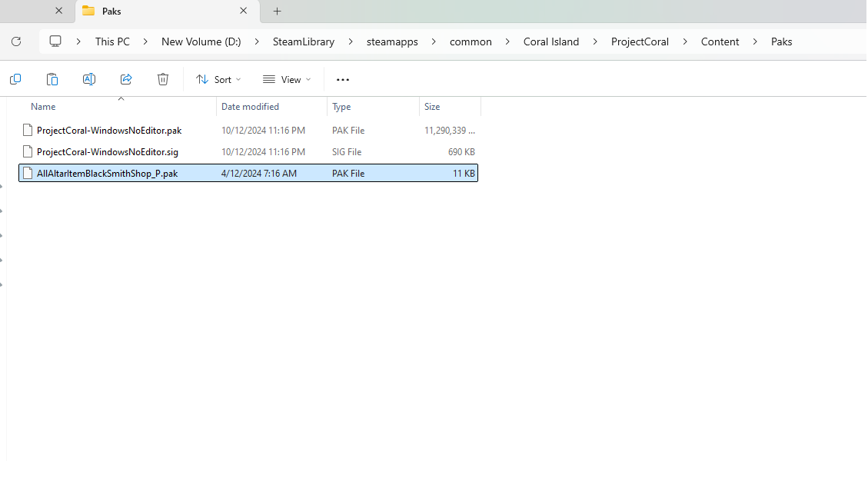Viewport: 868px width, 504px height.
Task: Sort files by Name column header
Action: coord(43,107)
